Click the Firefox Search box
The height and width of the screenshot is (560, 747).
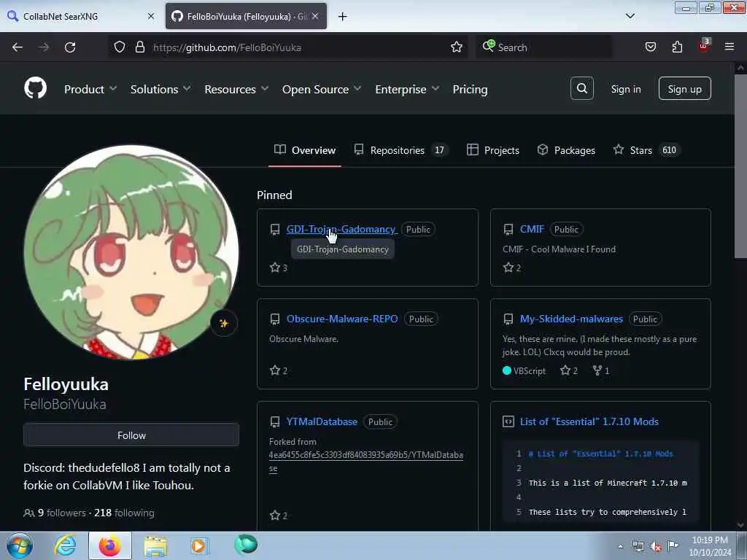(x=544, y=47)
